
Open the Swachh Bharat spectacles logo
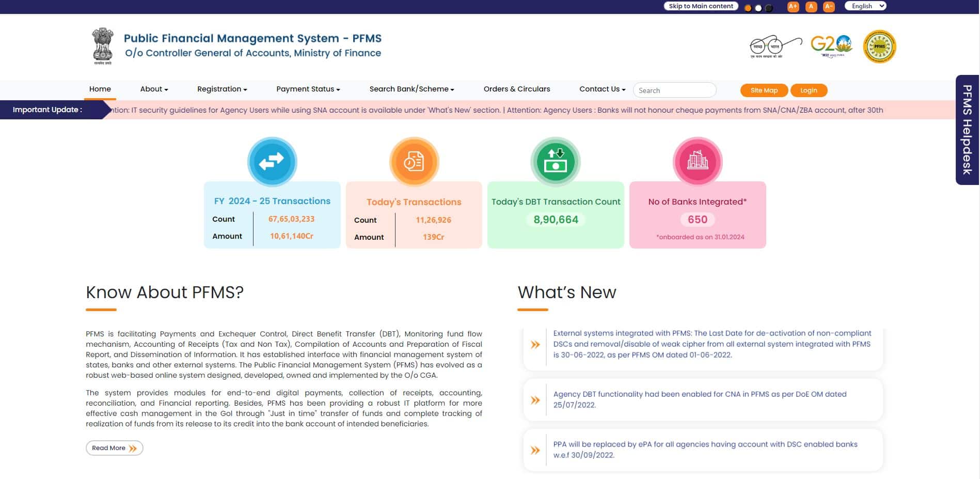pos(776,47)
